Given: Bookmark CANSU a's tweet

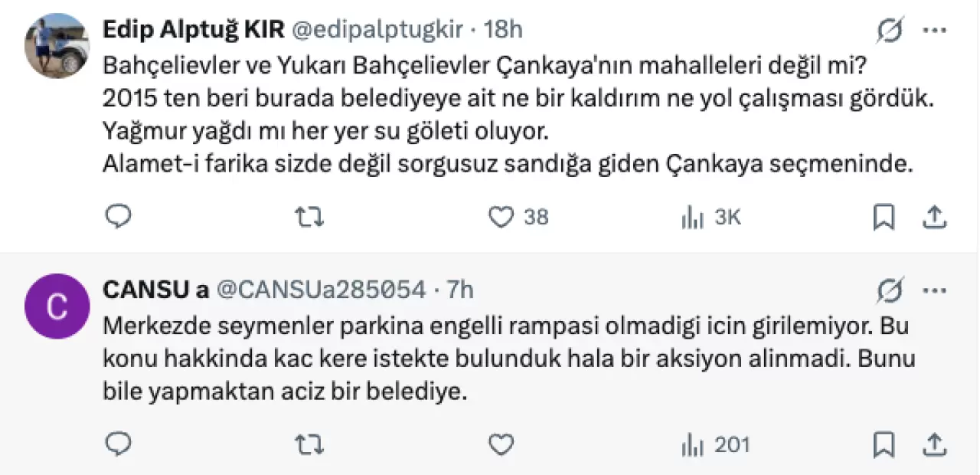Looking at the screenshot, I should pos(884,444).
